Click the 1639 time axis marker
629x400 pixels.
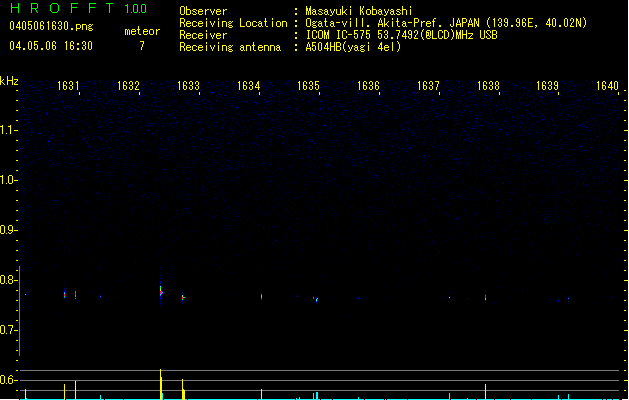(548, 86)
